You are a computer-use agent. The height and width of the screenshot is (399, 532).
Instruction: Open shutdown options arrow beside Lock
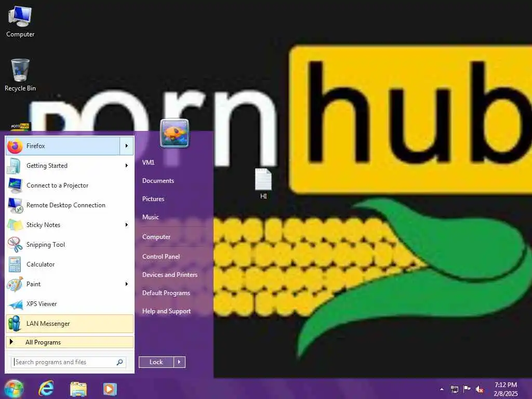[x=179, y=362]
